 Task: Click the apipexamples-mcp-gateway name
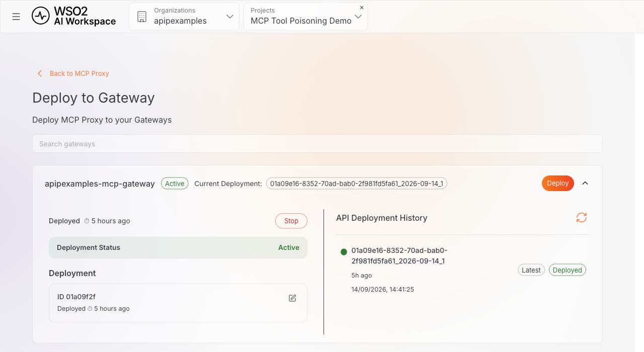(100, 184)
